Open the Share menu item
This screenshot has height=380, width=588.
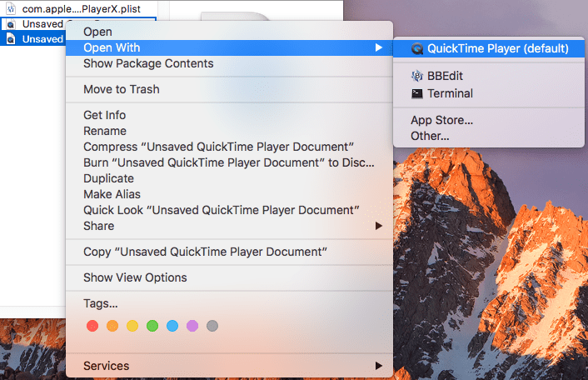(x=229, y=226)
